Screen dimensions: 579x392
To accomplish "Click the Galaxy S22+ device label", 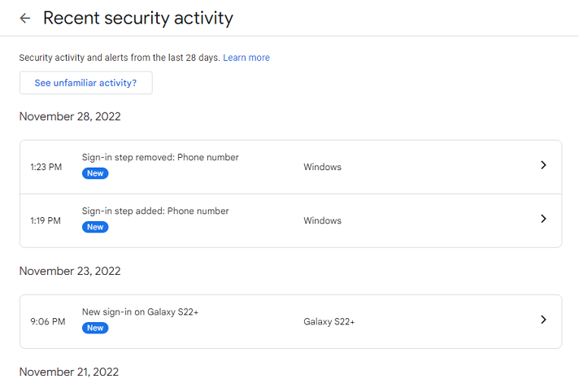I will (x=329, y=321).
